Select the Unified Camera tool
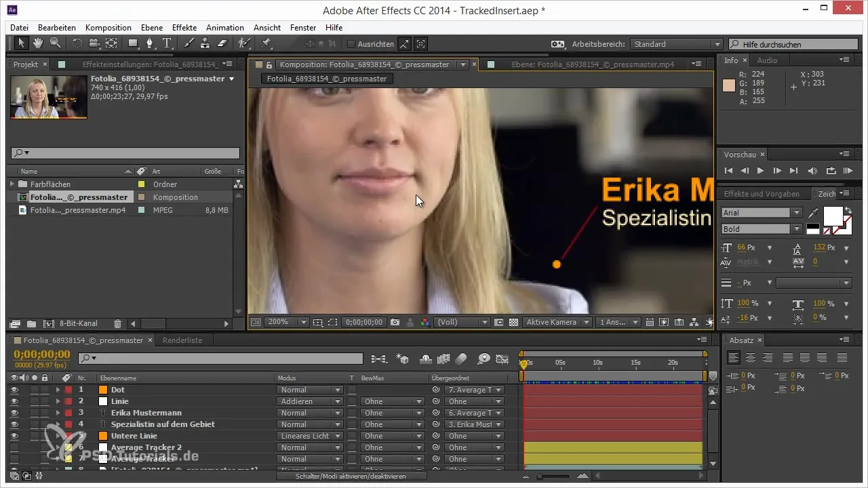 click(94, 43)
